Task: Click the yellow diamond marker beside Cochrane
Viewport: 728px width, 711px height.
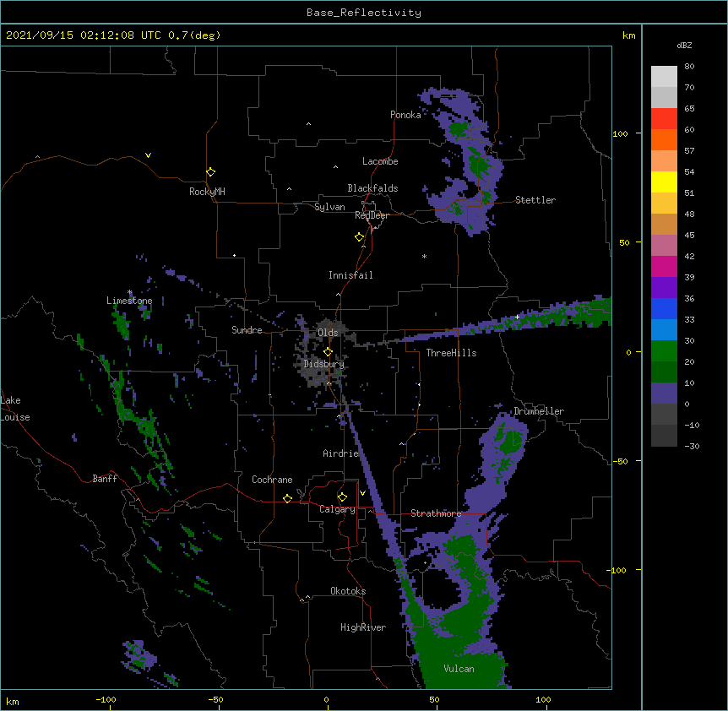Action: (x=287, y=498)
